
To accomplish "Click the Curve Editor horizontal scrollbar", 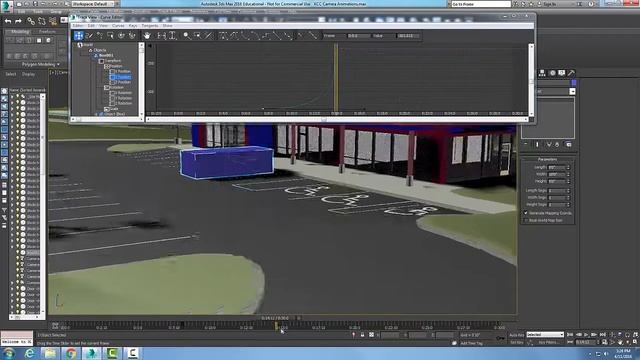I will tap(336, 120).
